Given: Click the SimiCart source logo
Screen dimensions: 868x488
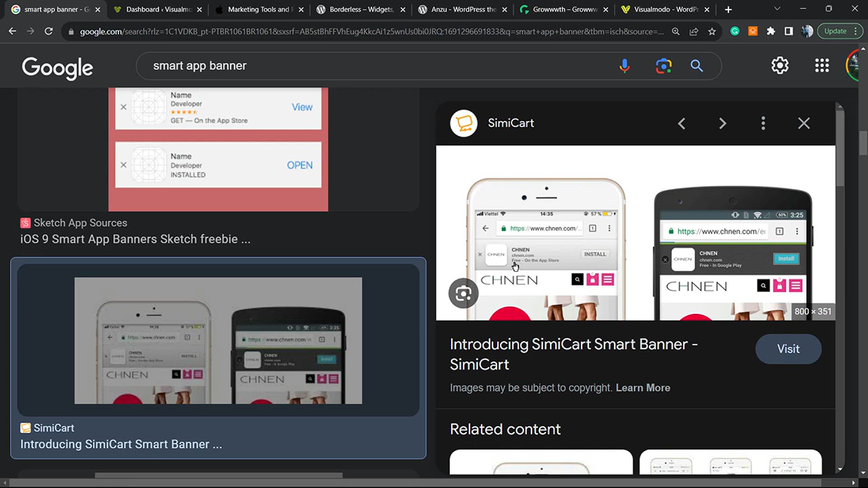Looking at the screenshot, I should [x=464, y=123].
